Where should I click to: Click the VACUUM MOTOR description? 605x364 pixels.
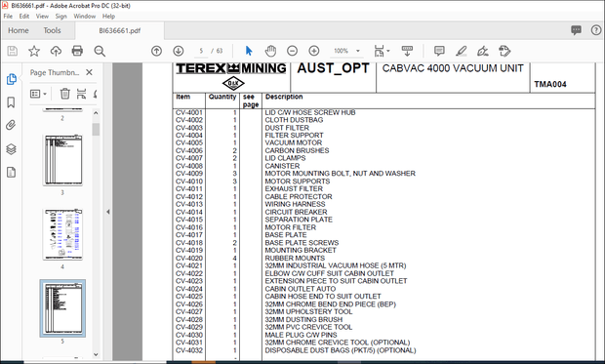click(294, 142)
